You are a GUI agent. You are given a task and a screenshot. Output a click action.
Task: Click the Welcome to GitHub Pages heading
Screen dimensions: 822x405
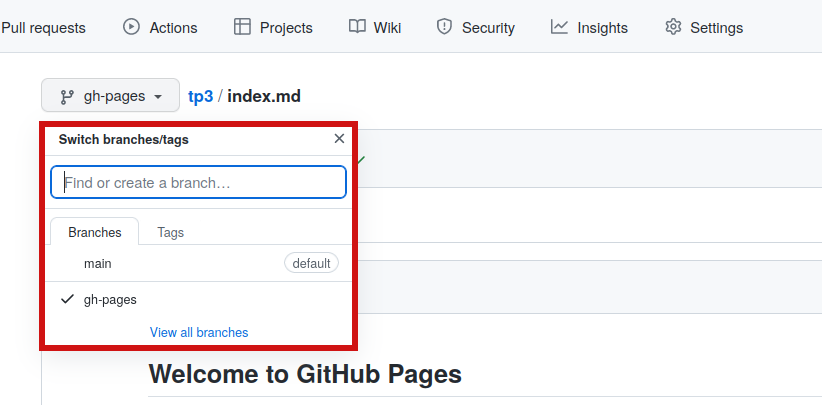pos(305,374)
